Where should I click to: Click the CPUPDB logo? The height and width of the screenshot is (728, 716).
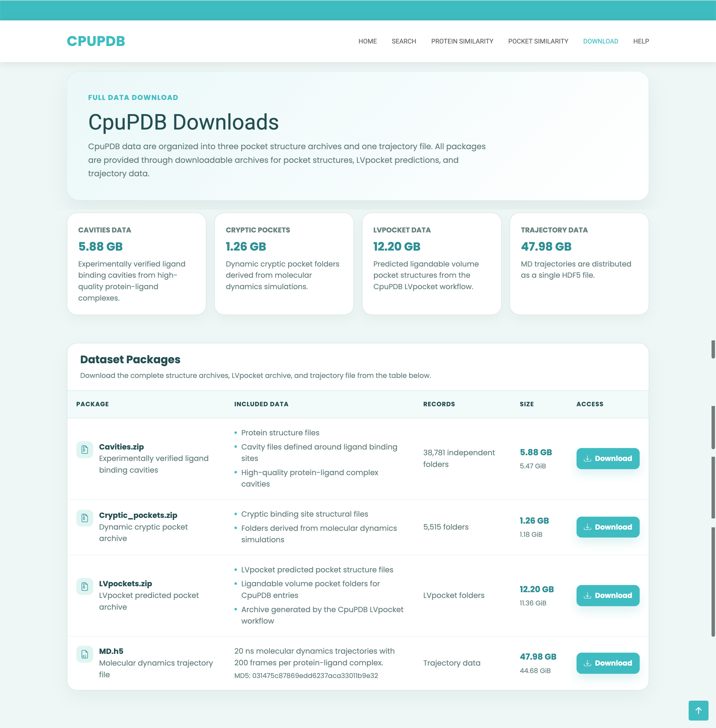[96, 41]
